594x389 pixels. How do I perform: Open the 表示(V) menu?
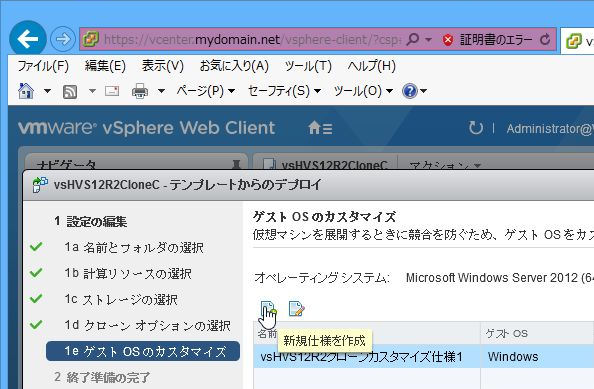(163, 66)
